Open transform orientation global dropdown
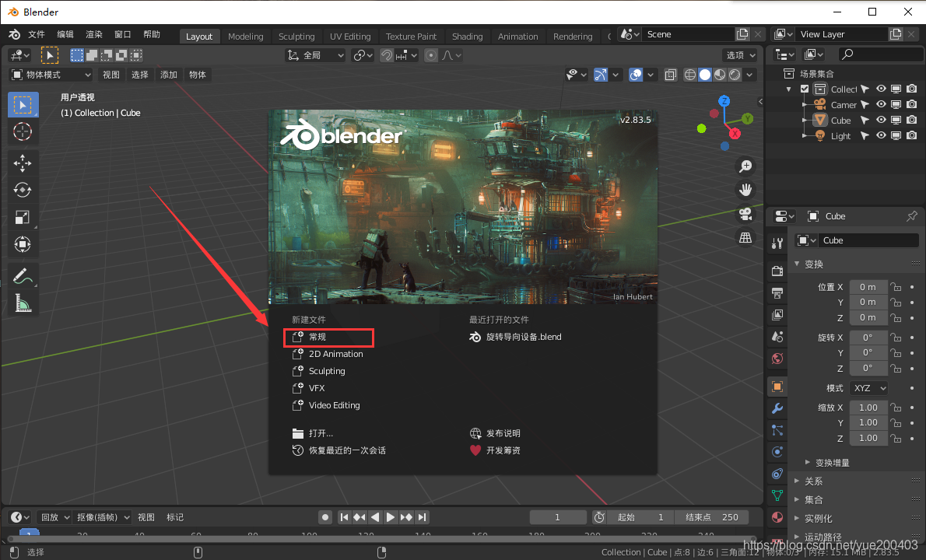 (x=315, y=55)
